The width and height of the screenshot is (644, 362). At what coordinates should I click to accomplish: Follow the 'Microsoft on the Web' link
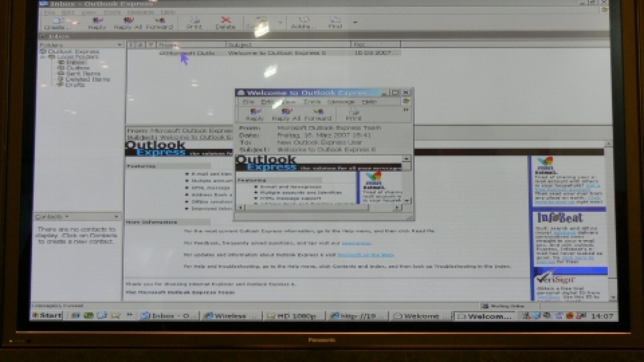click(x=365, y=255)
